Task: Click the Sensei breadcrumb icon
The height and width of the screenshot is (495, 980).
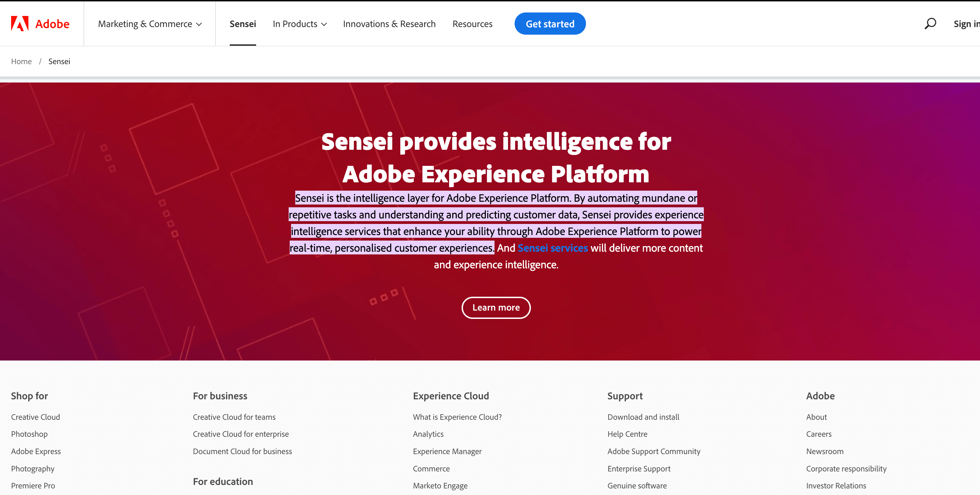Action: tap(59, 61)
